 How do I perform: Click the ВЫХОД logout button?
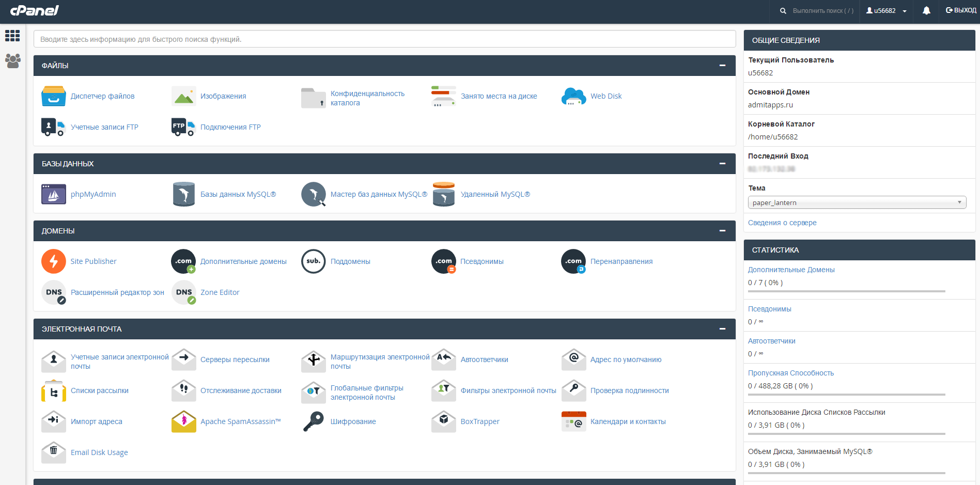(961, 10)
